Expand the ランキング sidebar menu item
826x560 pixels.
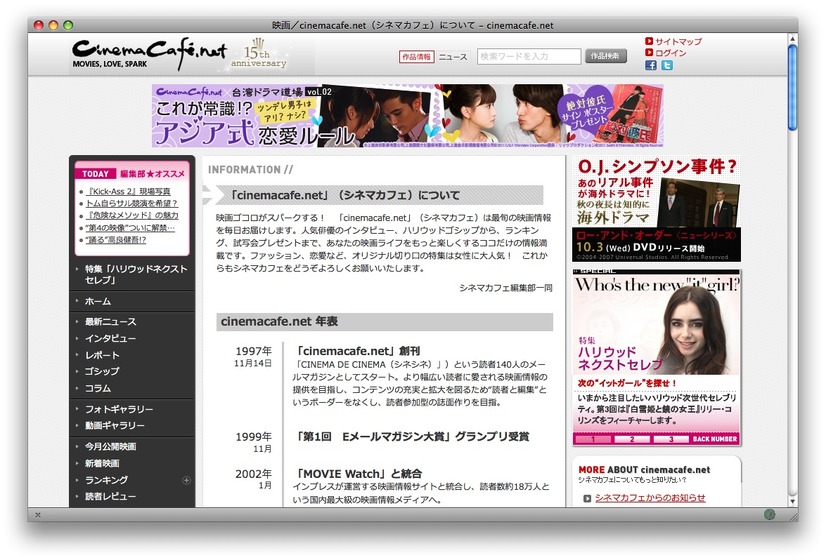click(106, 480)
